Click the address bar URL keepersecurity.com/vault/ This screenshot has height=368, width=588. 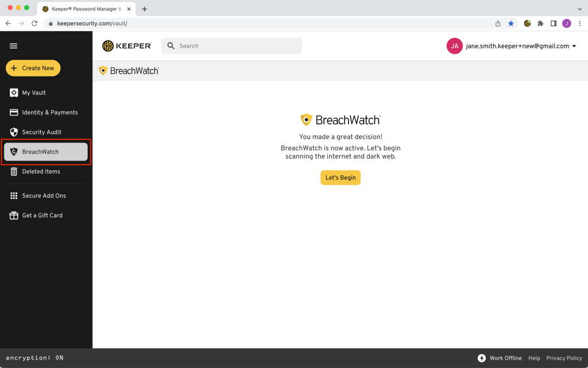tap(92, 23)
